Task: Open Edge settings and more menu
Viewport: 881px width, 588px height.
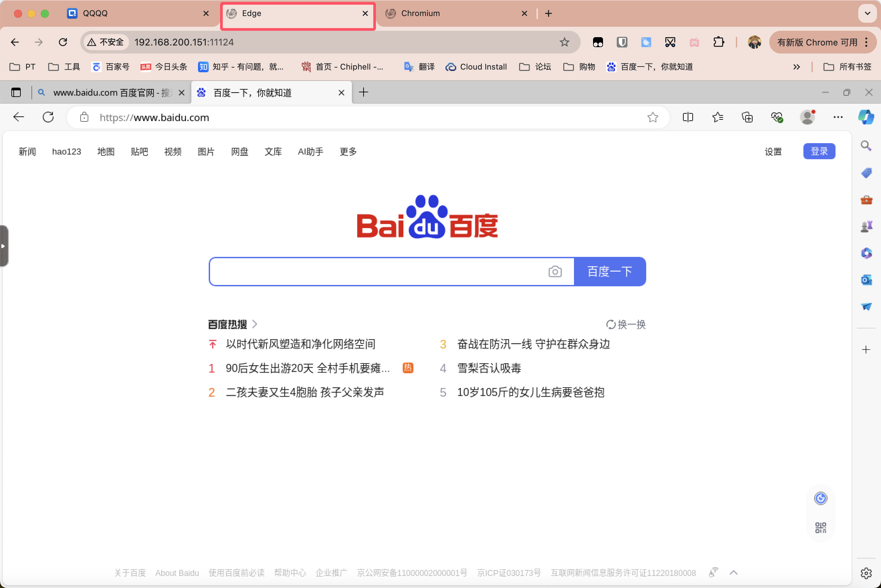Action: point(838,117)
